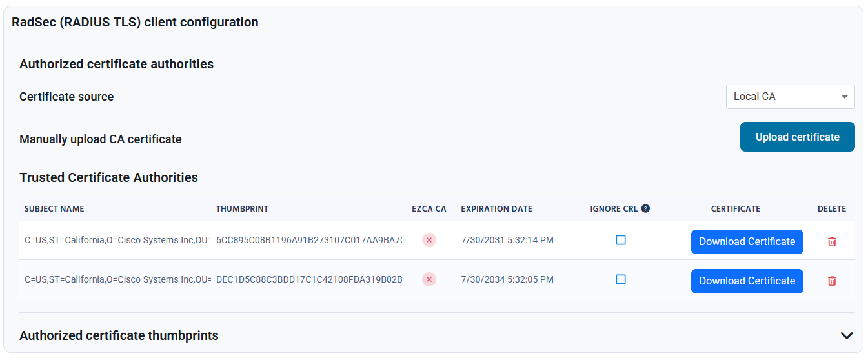Select thumbprint starting with 6CC895C08B1196
Screen dimensions: 868x358
pos(309,240)
